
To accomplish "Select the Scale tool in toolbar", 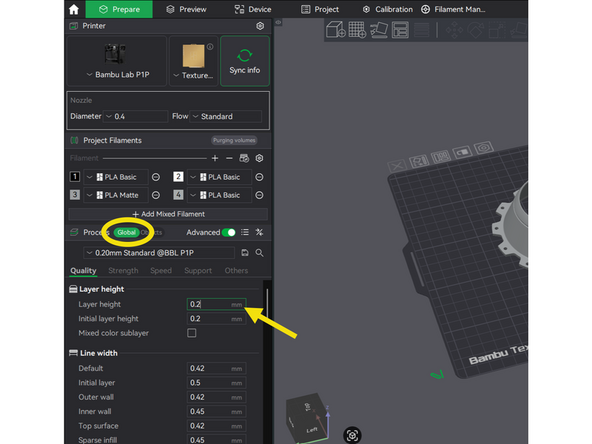I will (497, 30).
